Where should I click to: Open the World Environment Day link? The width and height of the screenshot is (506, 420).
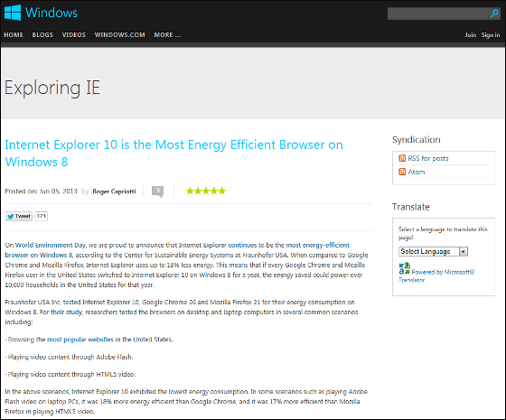click(x=50, y=245)
